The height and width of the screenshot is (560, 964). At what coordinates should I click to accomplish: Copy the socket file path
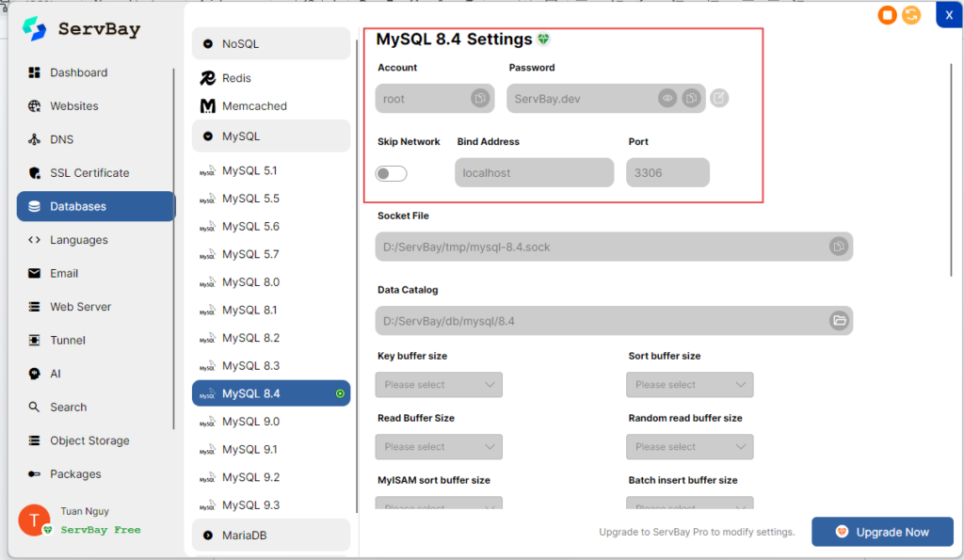pyautogui.click(x=838, y=247)
